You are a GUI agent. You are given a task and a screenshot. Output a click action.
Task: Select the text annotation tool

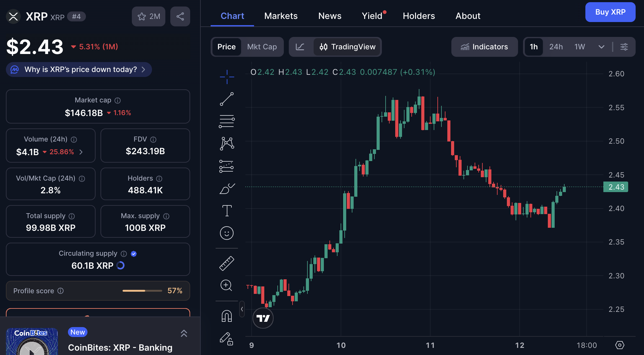pos(227,211)
